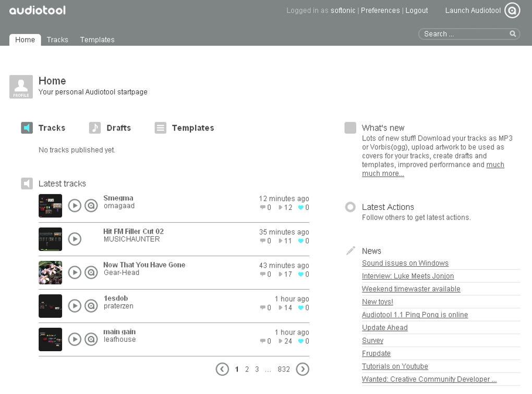Image resolution: width=532 pixels, height=394 pixels.
Task: Click in the Search input field
Action: [464, 33]
